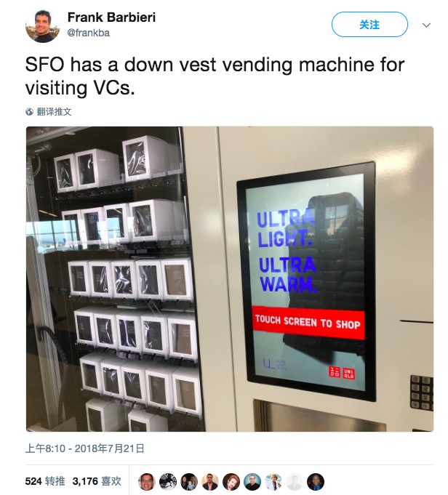Open the liker avatar showing a family with baby
Image resolution: width=448 pixels, height=495 pixels.
click(189, 481)
